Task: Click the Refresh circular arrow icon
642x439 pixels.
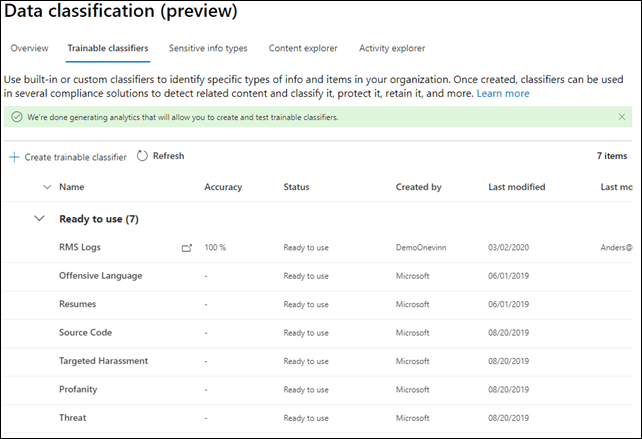Action: [x=142, y=156]
